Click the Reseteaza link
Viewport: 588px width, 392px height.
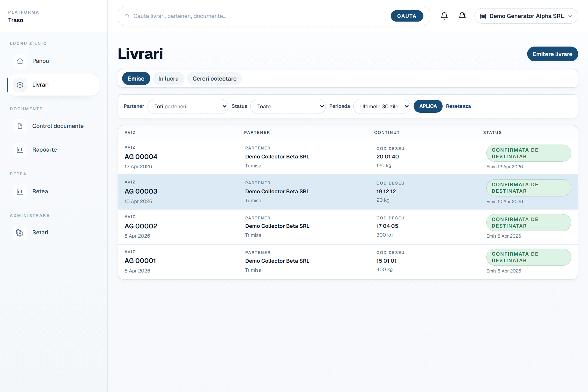pos(458,106)
